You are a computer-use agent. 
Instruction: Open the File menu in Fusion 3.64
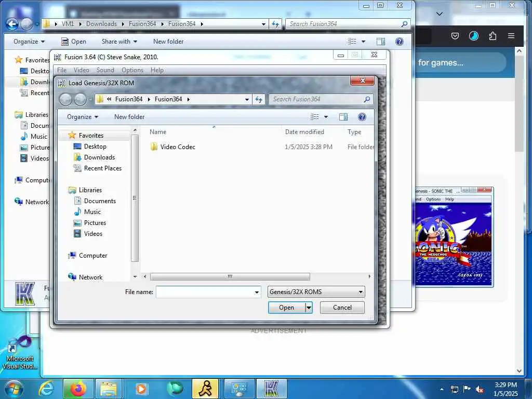tap(62, 70)
